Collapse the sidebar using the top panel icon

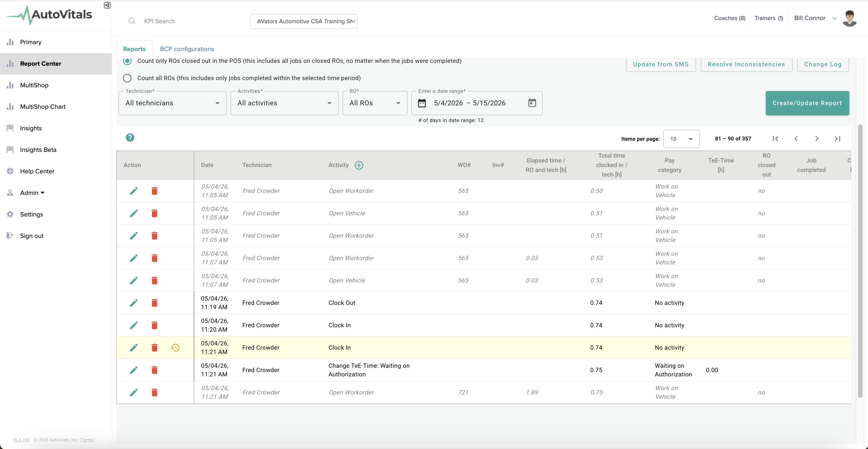(x=107, y=5)
